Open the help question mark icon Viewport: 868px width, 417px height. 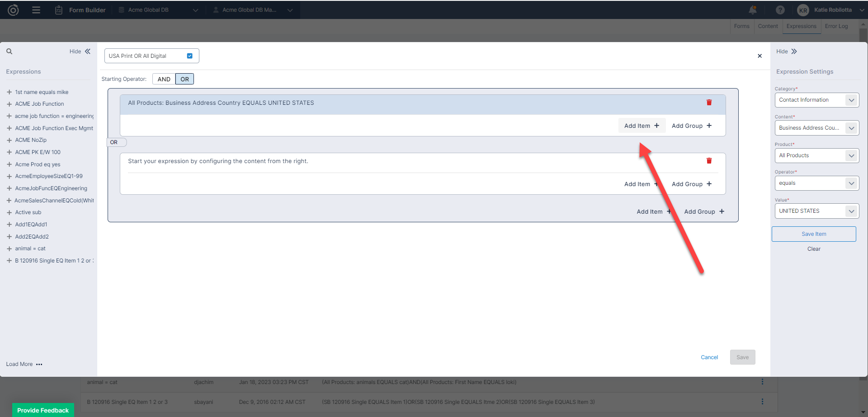(780, 10)
